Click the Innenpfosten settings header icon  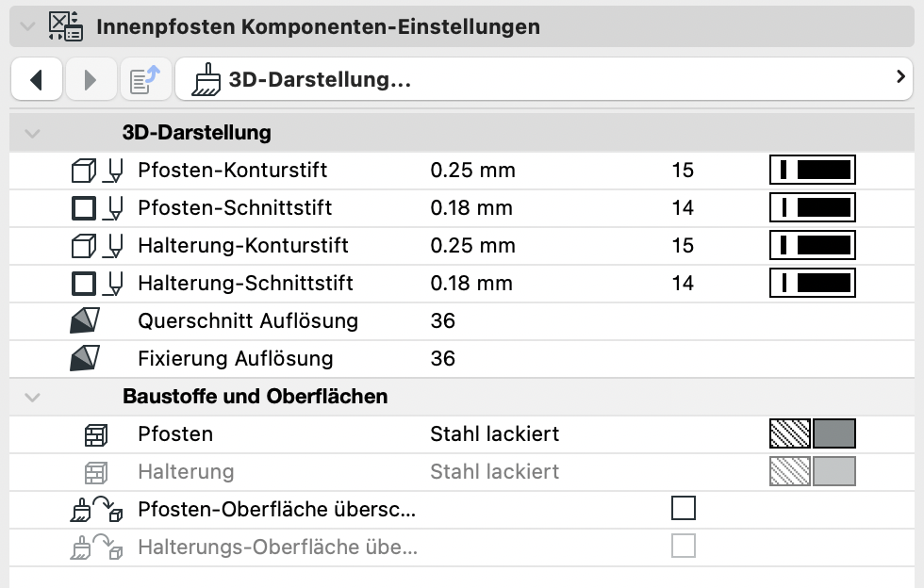click(x=65, y=26)
